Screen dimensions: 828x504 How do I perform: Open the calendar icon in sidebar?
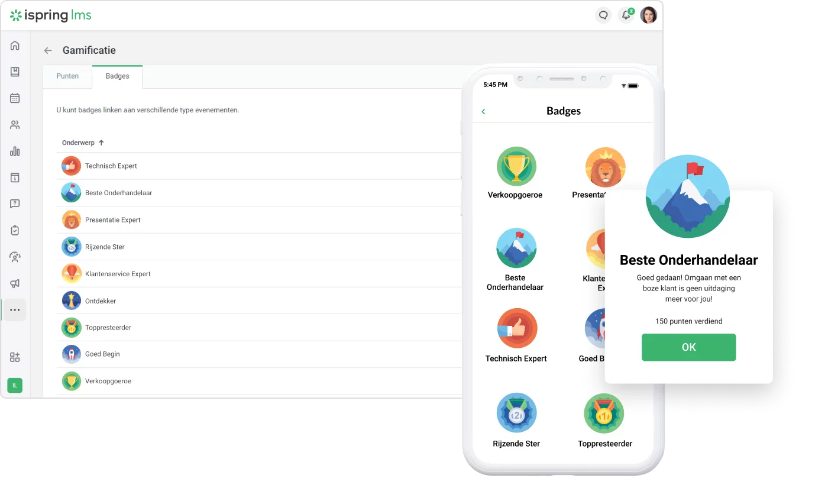coord(15,98)
